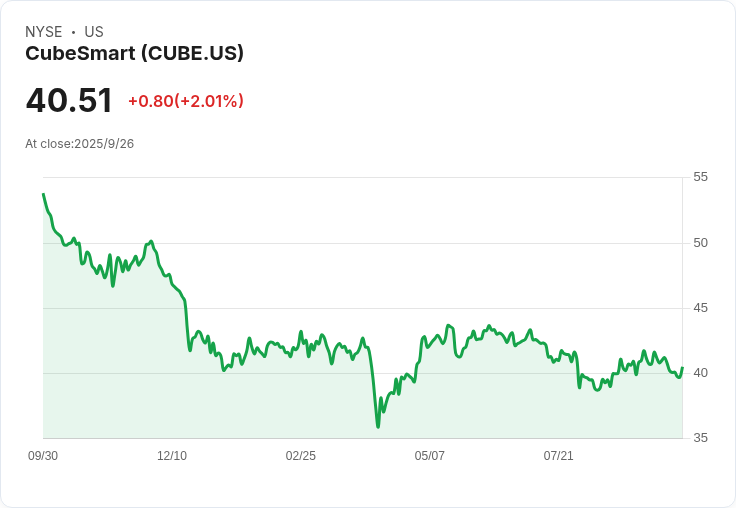
Task: Click the US market label
Action: [x=94, y=32]
